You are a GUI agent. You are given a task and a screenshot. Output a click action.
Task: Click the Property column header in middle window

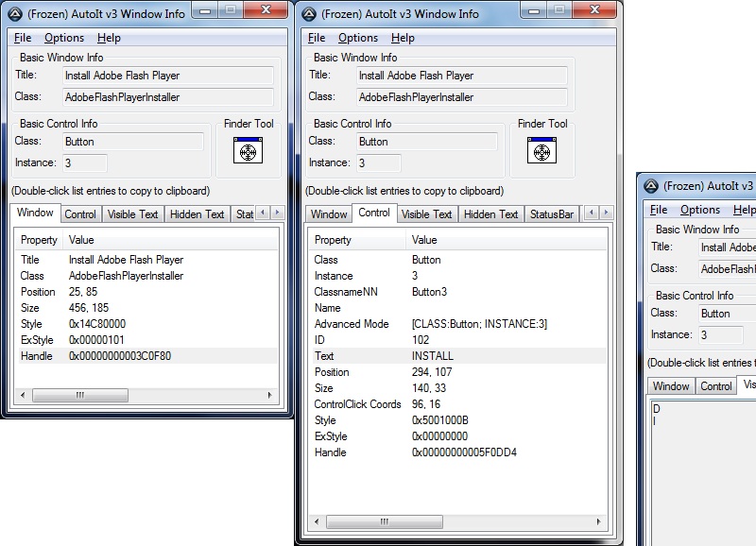pyautogui.click(x=357, y=240)
